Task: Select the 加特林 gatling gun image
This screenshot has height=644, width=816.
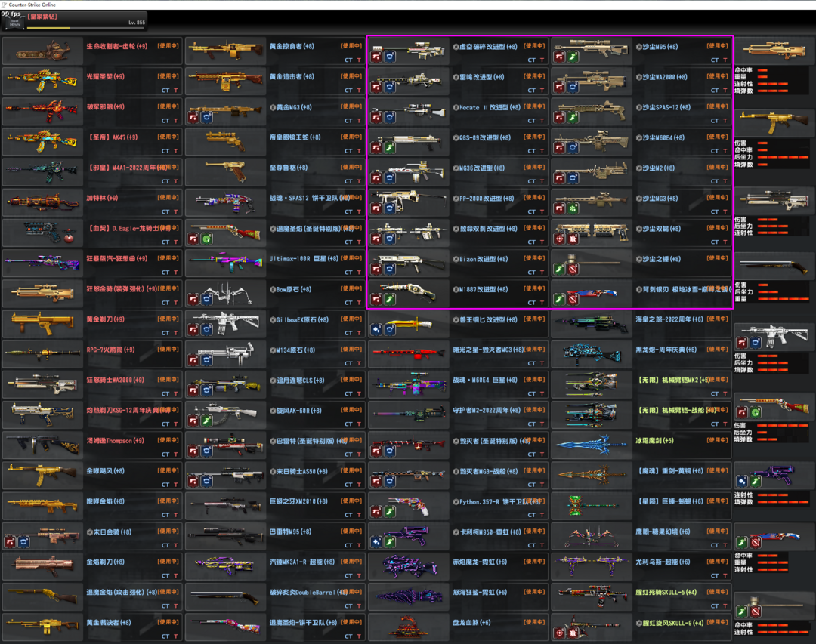Action: click(x=42, y=202)
